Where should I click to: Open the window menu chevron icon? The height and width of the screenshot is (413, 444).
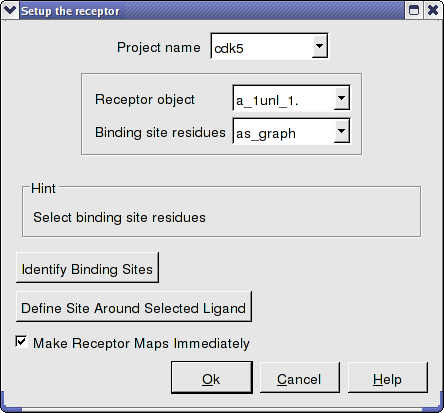tap(10, 10)
